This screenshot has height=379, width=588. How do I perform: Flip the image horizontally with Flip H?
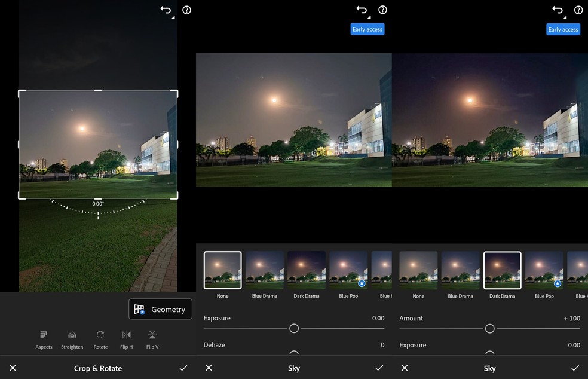pos(126,340)
